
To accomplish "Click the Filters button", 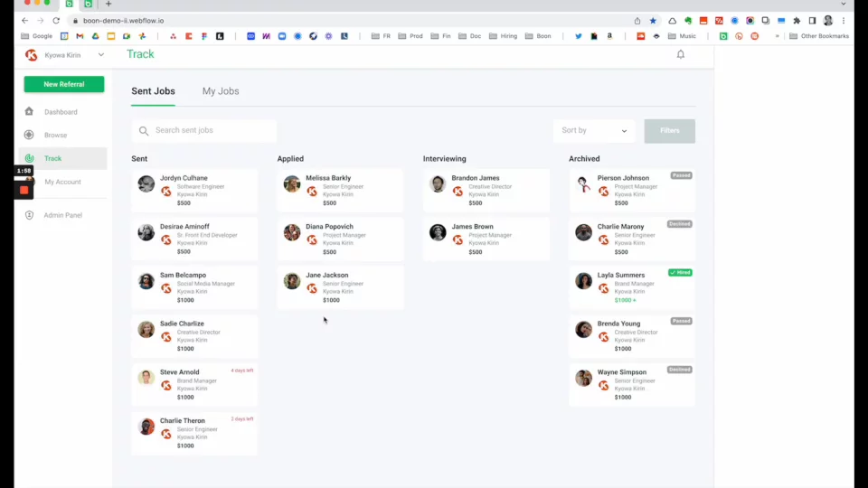I will point(669,131).
